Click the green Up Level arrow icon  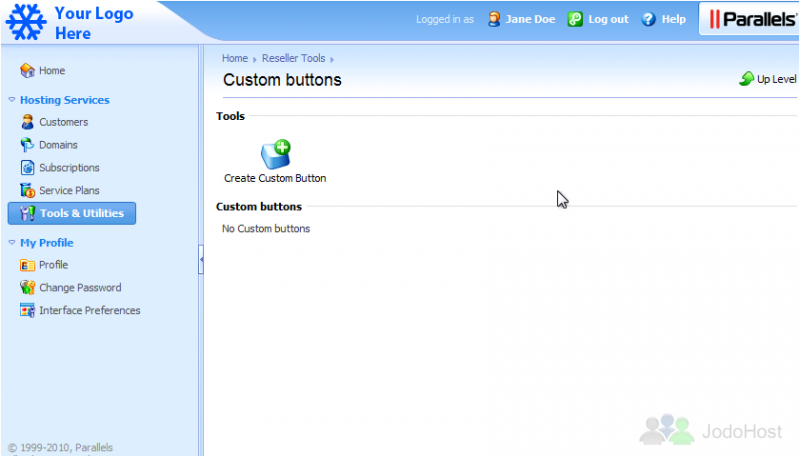pyautogui.click(x=746, y=79)
